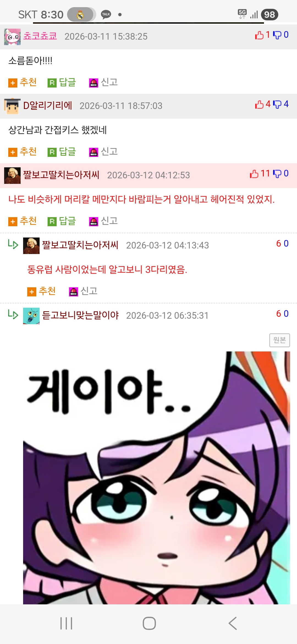The height and width of the screenshot is (644, 297).
Task: Tap thumbs-down icon on D알리기리에's comment
Action: (277, 104)
